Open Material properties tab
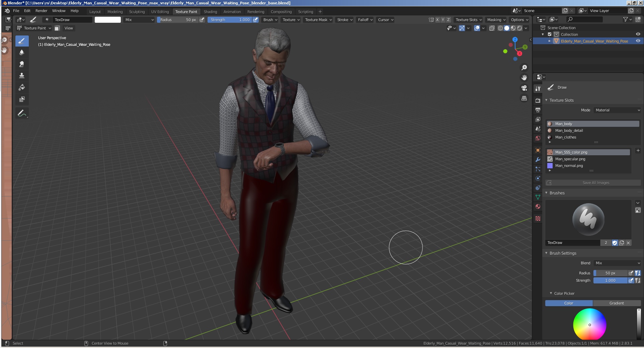This screenshot has width=644, height=348. (x=538, y=206)
